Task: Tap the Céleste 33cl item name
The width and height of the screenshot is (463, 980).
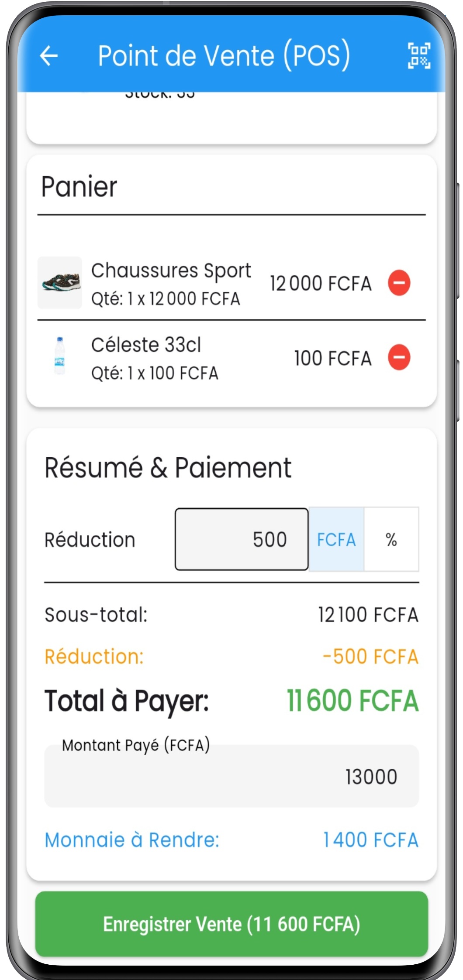Action: [146, 345]
